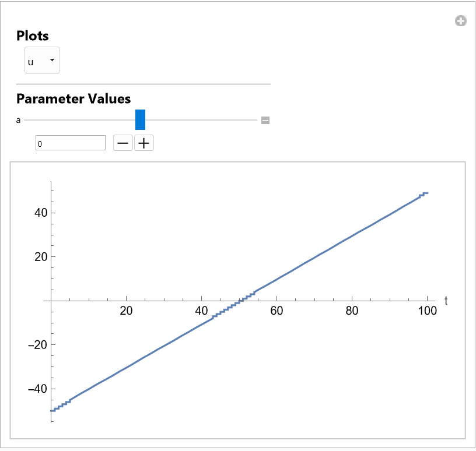The height and width of the screenshot is (451, 476).
Task: Collapse the slider controls with gray minus icon
Action: 265,121
